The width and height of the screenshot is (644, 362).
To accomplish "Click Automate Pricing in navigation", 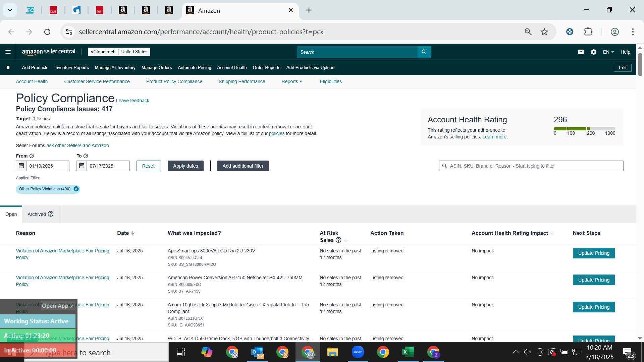I will pos(195,68).
